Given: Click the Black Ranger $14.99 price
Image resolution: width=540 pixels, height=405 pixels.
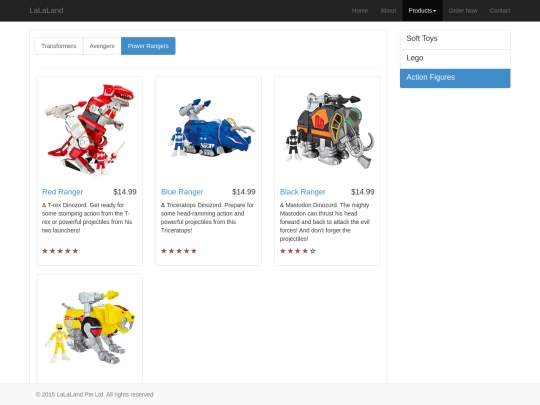Looking at the screenshot, I should (x=362, y=192).
